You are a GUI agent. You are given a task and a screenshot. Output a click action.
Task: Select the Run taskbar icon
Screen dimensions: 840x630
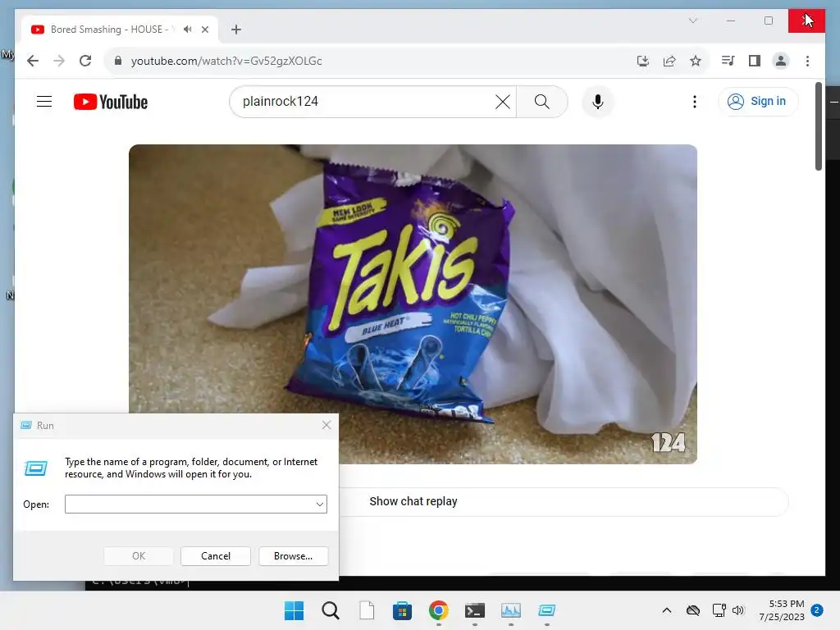click(x=547, y=610)
